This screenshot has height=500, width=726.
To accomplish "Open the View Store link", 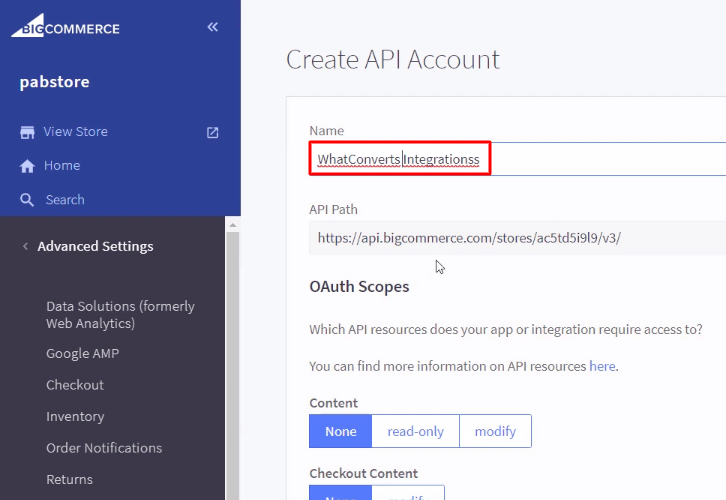I will (x=75, y=131).
